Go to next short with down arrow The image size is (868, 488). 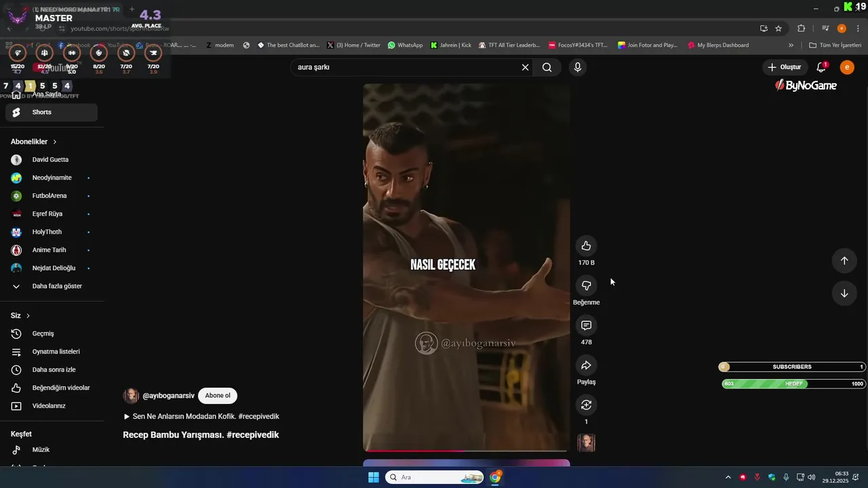[844, 293]
